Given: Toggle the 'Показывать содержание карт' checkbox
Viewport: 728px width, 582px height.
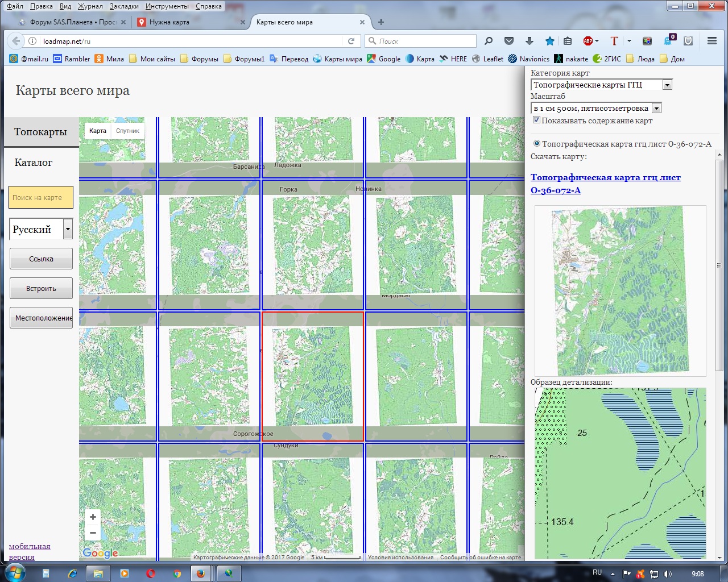Looking at the screenshot, I should [x=536, y=120].
